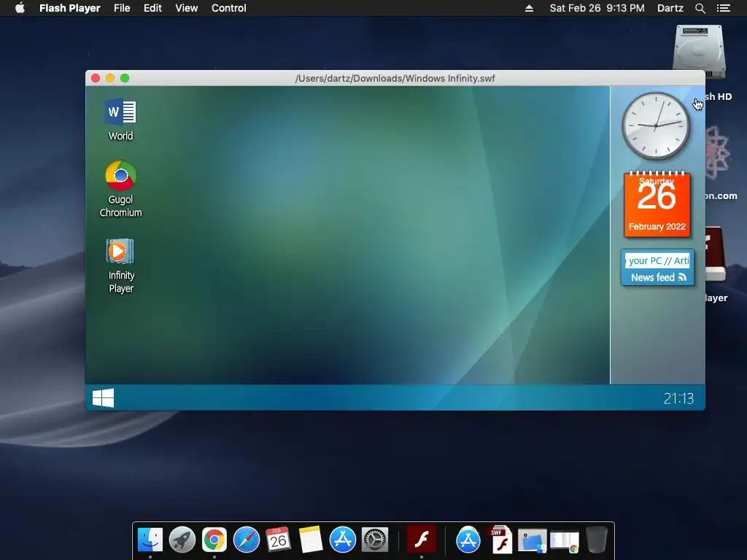Open Launchpad rocket in the Dock
The width and height of the screenshot is (747, 560).
182,540
